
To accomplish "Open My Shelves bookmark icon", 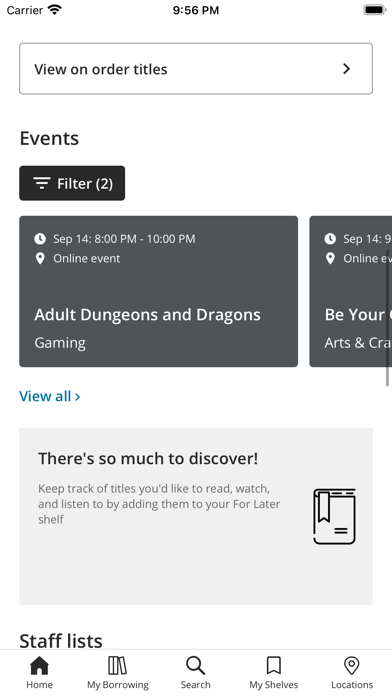I will pyautogui.click(x=273, y=665).
